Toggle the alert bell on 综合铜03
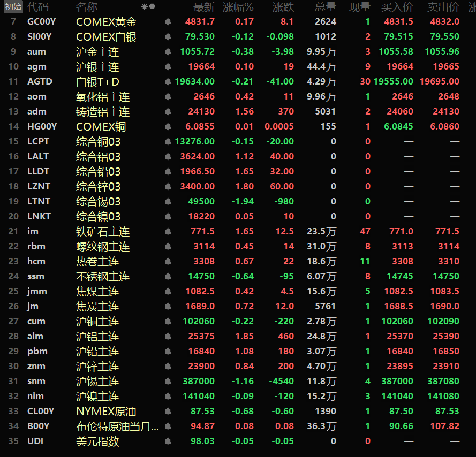Image resolution: width=476 pixels, height=457 pixels. coord(168,142)
